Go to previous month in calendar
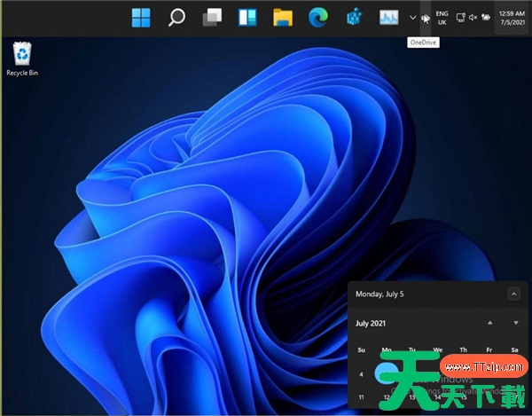532x416 pixels. point(489,323)
